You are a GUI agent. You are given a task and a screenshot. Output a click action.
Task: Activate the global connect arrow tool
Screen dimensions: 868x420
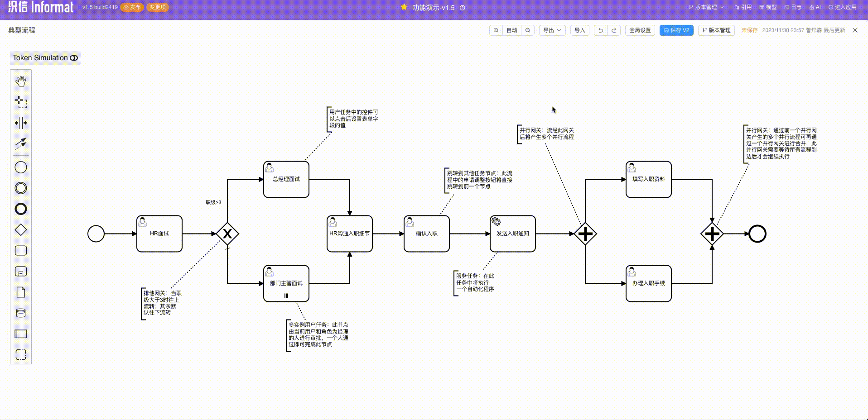(x=21, y=143)
